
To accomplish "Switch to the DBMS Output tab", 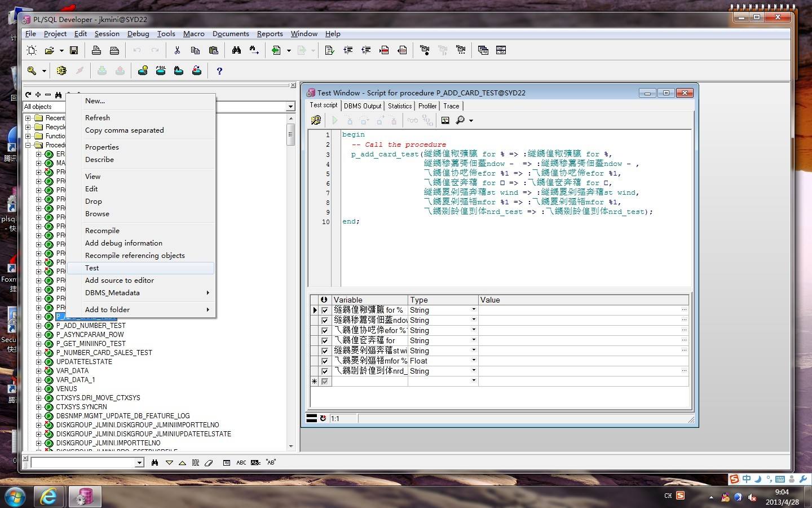I will click(363, 106).
